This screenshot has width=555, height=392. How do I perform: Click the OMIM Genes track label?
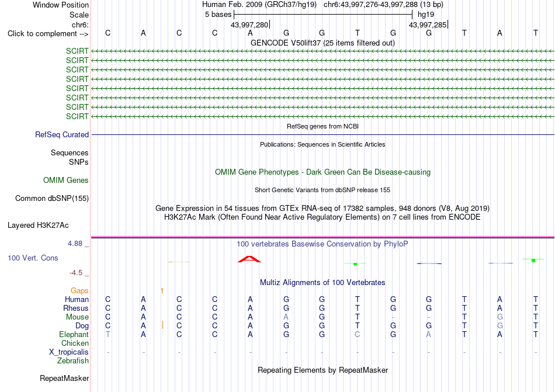tap(66, 180)
